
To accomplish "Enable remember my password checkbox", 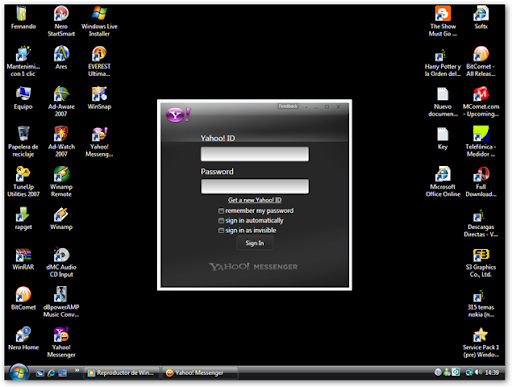I will pos(221,211).
